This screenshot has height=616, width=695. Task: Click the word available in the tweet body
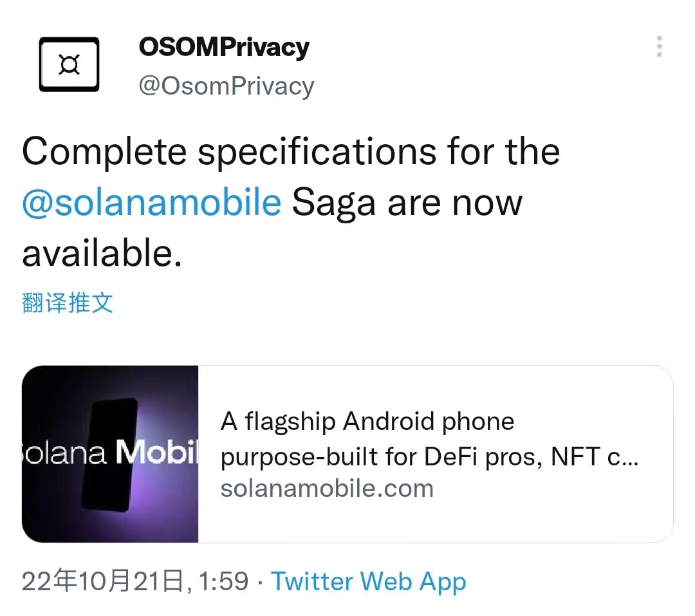coord(100,252)
